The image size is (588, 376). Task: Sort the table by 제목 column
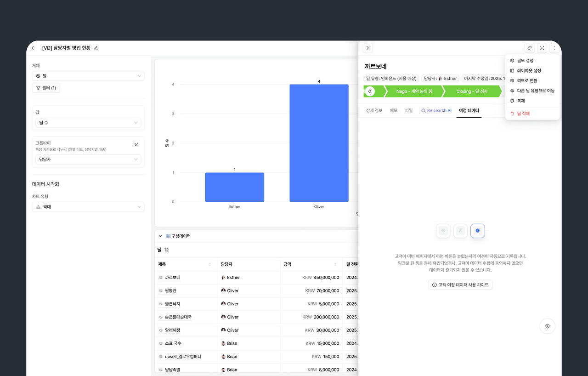[x=210, y=264]
